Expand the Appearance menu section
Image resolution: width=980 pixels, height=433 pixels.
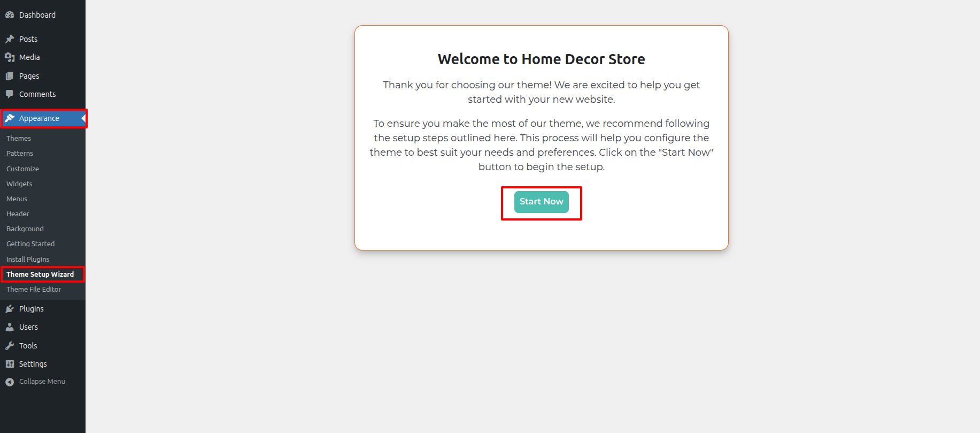coord(39,118)
